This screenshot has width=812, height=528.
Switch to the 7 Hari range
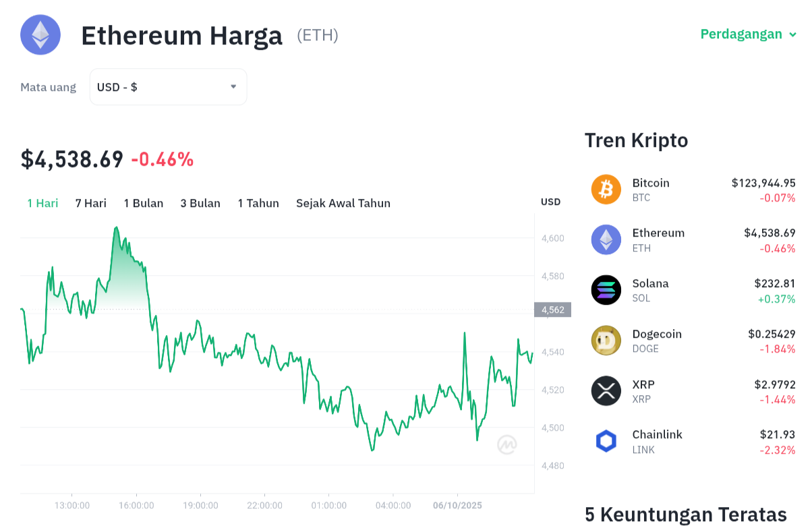91,203
